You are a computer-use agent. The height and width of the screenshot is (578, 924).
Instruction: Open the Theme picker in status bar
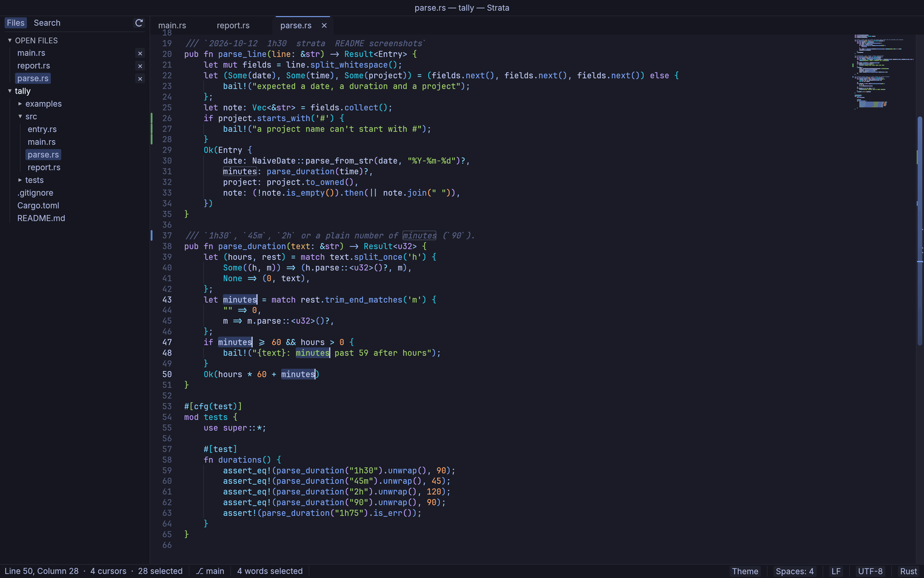point(745,571)
